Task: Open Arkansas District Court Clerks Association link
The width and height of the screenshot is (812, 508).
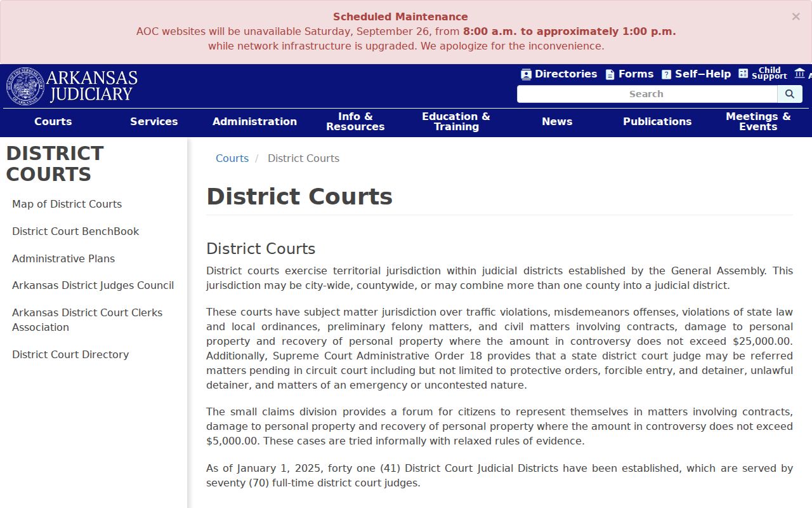Action: pyautogui.click(x=87, y=320)
